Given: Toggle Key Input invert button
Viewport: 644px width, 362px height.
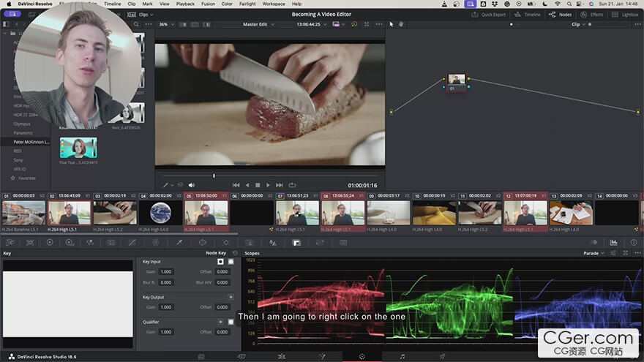Looking at the screenshot, I should pos(231,262).
